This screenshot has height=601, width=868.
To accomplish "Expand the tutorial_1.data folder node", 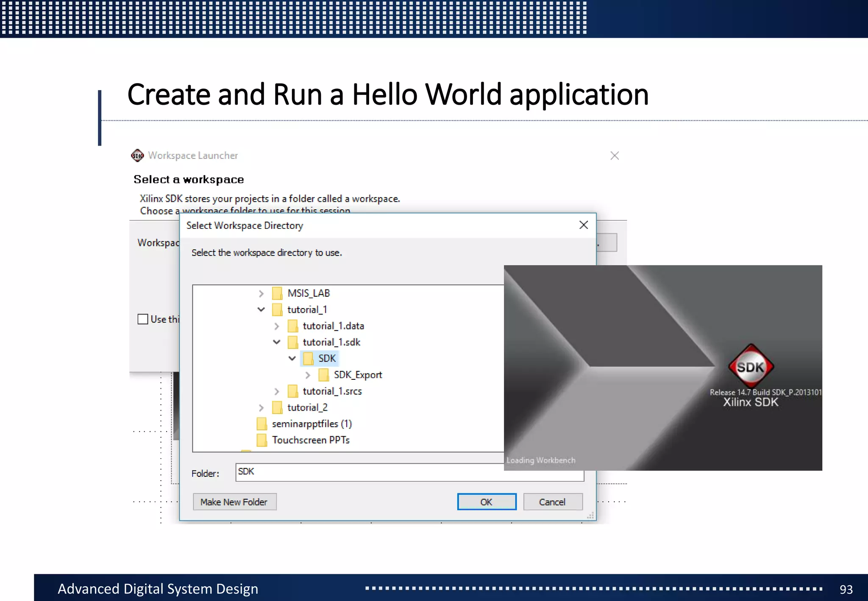I will pyautogui.click(x=277, y=326).
